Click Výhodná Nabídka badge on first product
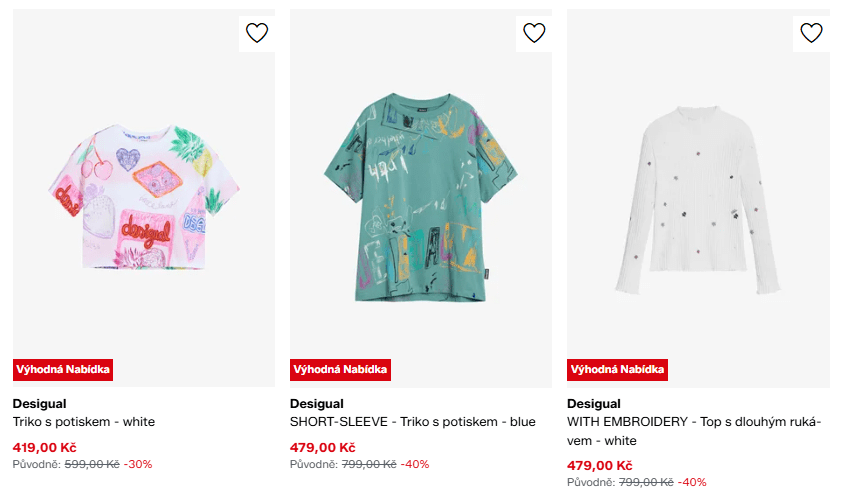Screen dimensions: 845x494 pyautogui.click(x=63, y=369)
